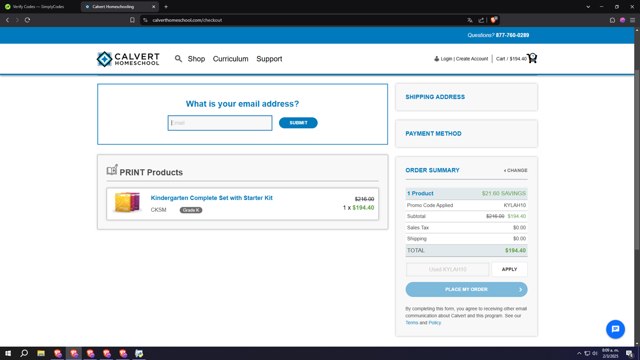The width and height of the screenshot is (640, 360).
Task: Click the promo code input field
Action: click(x=447, y=269)
